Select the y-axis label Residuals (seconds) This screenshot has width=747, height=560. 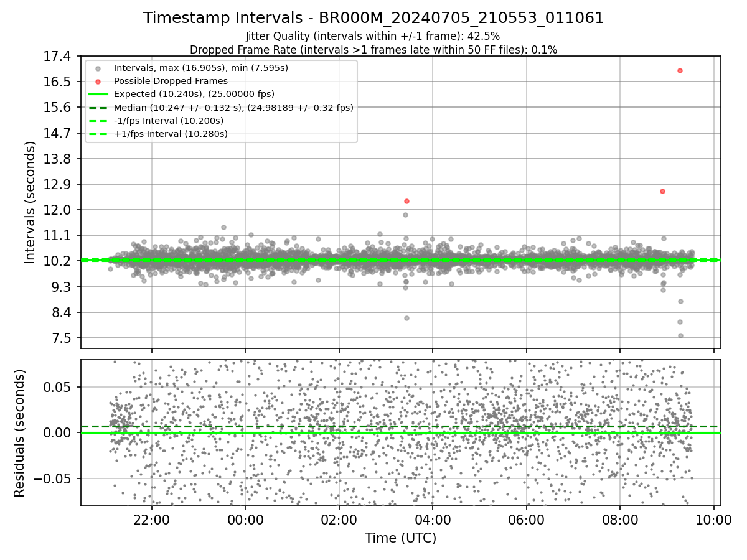pos(19,433)
